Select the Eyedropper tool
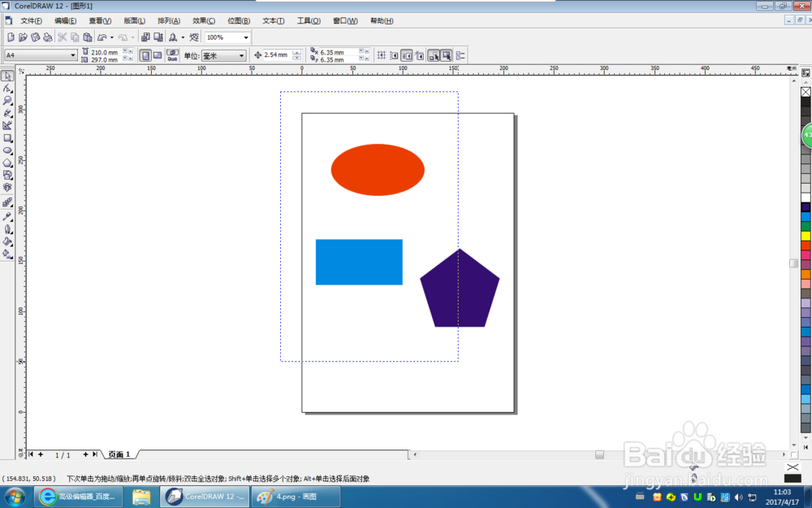812x508 pixels. (x=7, y=216)
